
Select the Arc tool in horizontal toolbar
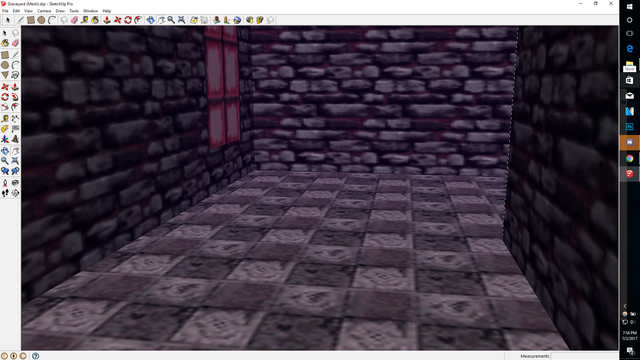click(x=52, y=20)
